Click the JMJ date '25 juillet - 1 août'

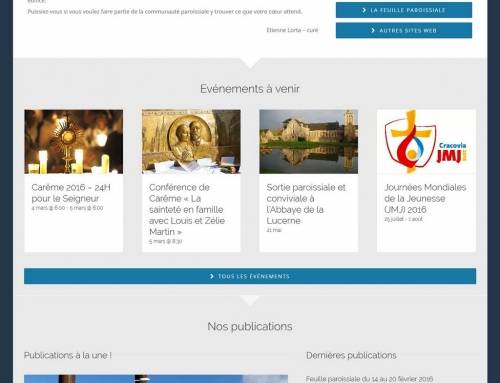point(403,219)
